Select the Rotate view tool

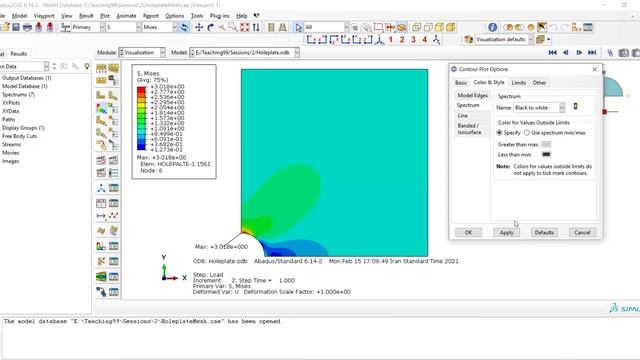[210, 27]
